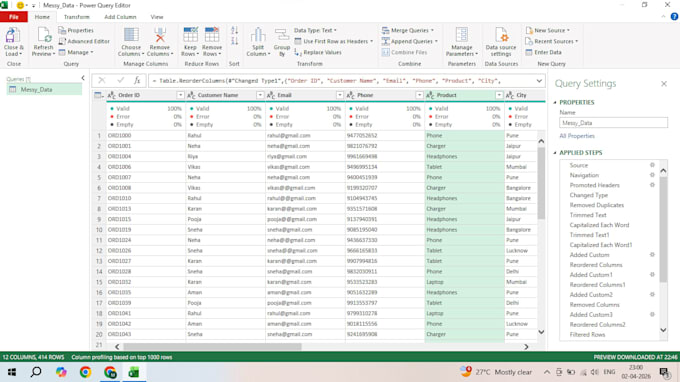Screen dimensions: 680x382
Task: Click Combine Files
Action: (x=405, y=52)
